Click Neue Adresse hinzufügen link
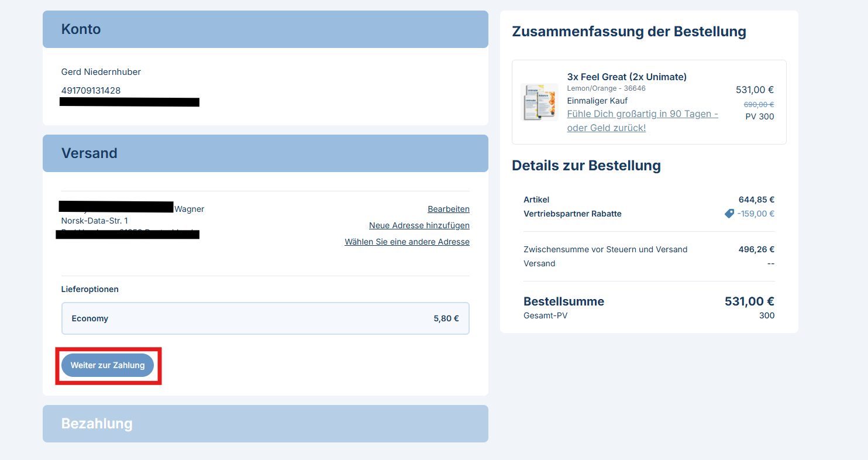This screenshot has height=460, width=868. (x=419, y=225)
